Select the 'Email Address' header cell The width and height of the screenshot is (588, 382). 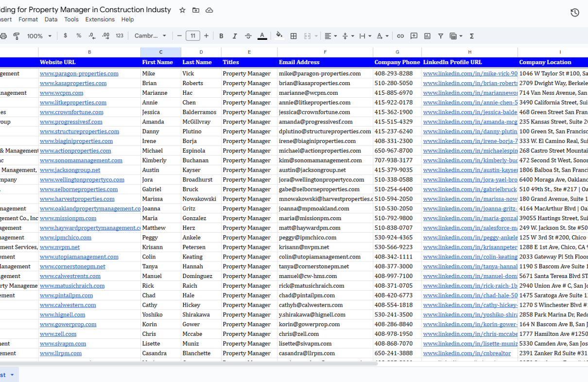click(325, 62)
